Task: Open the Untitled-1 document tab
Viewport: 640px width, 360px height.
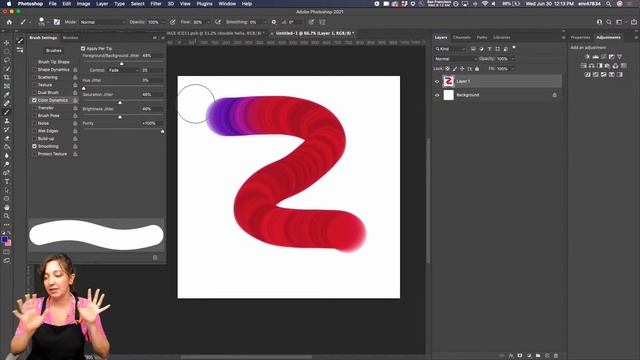Action: point(315,33)
